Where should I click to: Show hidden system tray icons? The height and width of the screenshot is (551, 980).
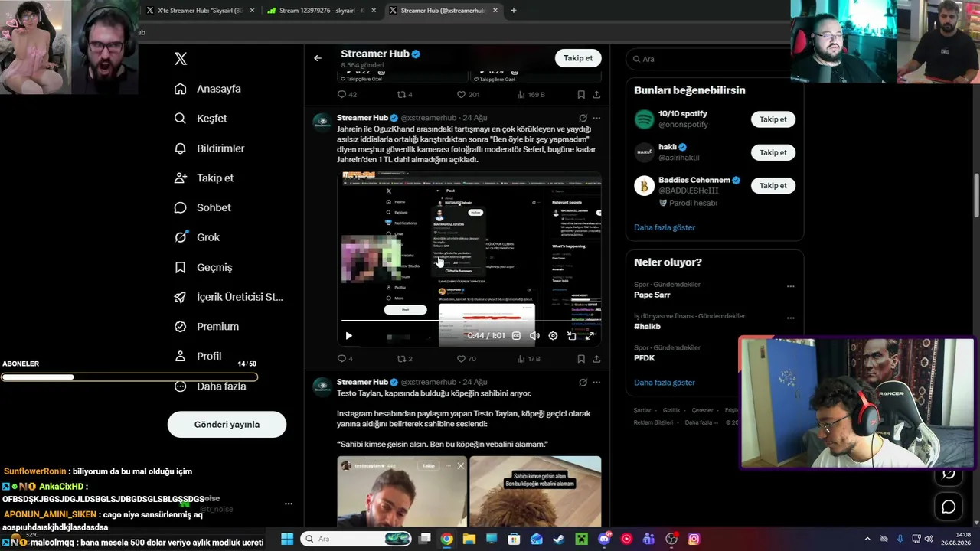coord(867,539)
